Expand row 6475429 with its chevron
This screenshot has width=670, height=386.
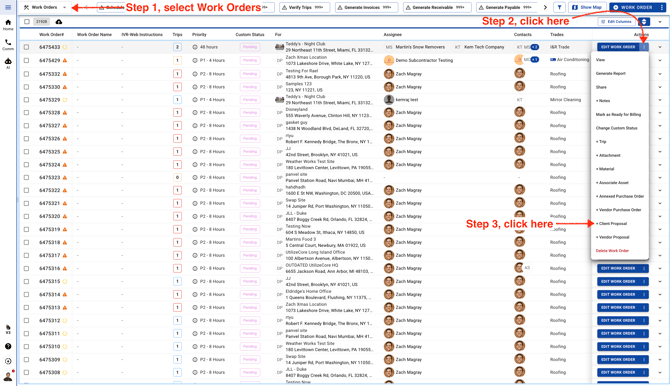pos(660,60)
